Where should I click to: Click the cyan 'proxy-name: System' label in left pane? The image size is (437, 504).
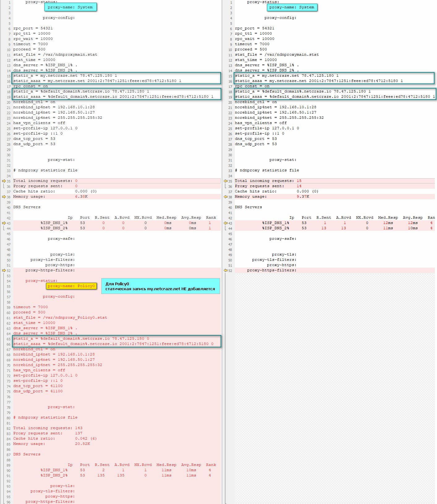tap(70, 7)
